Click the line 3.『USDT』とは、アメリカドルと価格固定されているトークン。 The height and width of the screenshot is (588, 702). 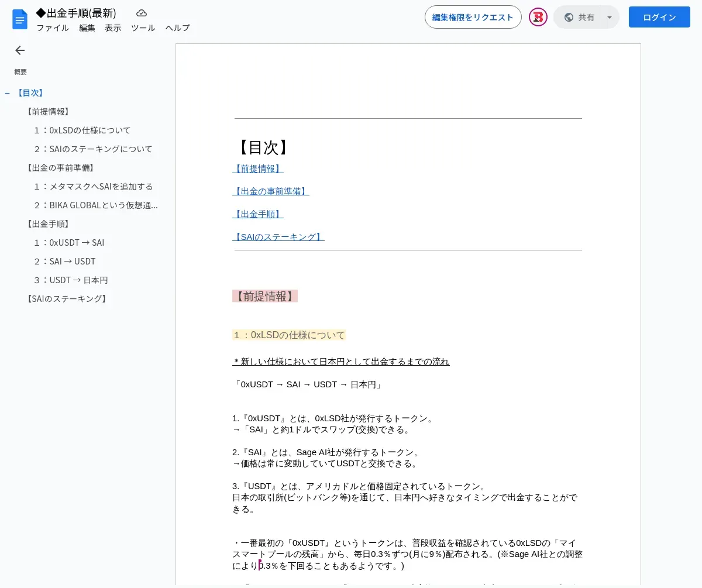(x=359, y=486)
